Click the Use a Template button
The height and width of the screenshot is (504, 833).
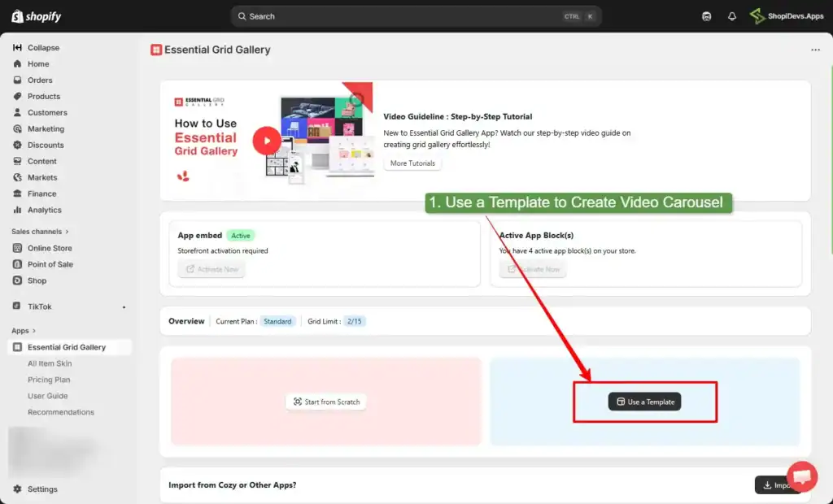tap(644, 401)
